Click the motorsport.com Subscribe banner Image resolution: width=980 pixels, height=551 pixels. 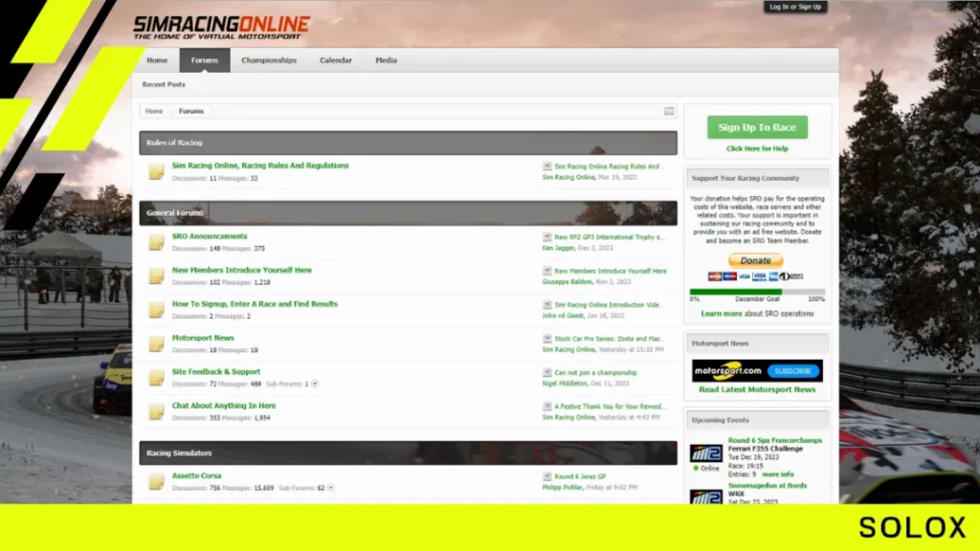coord(757,370)
